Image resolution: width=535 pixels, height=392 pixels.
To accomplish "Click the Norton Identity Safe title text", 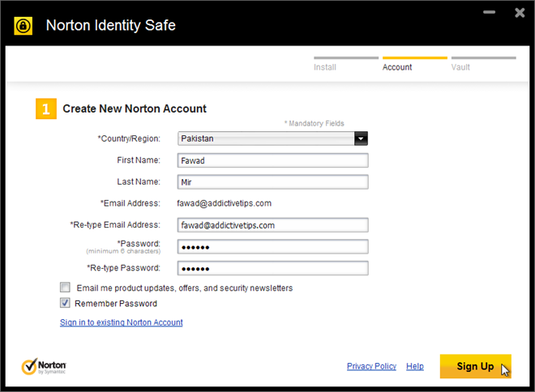I will tap(110, 25).
